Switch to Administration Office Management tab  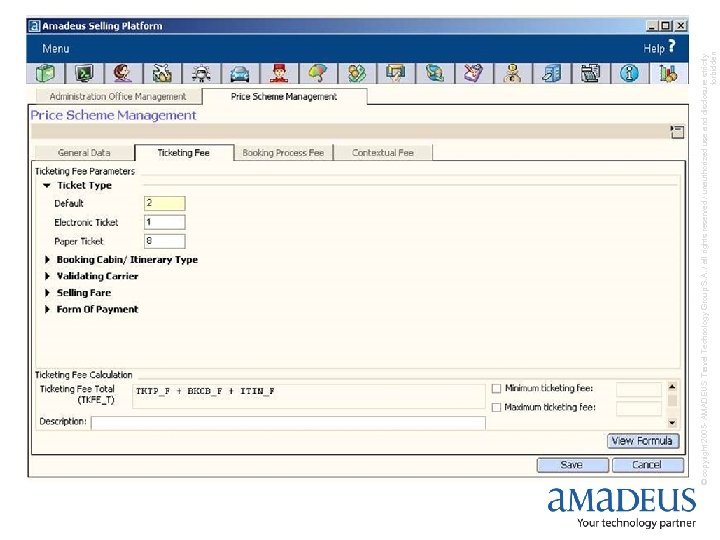click(118, 96)
